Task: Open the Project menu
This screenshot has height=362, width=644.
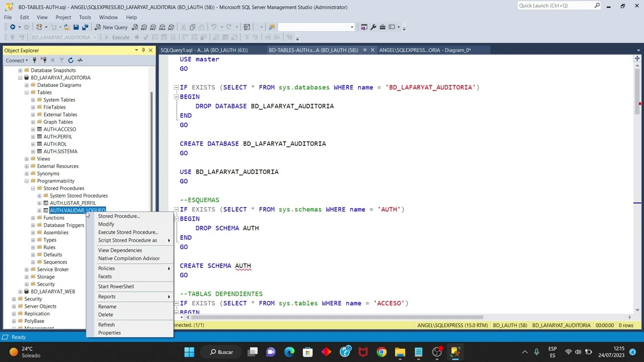Action: pos(63,17)
